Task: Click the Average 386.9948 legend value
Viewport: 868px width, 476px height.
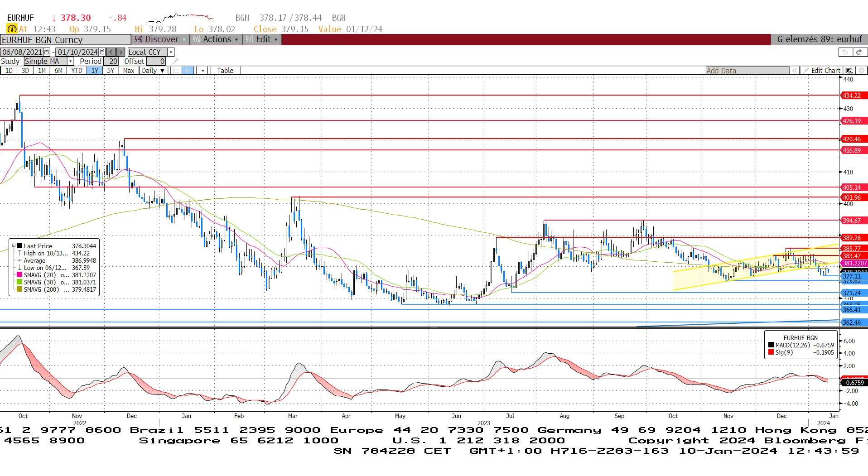Action: pyautogui.click(x=84, y=260)
